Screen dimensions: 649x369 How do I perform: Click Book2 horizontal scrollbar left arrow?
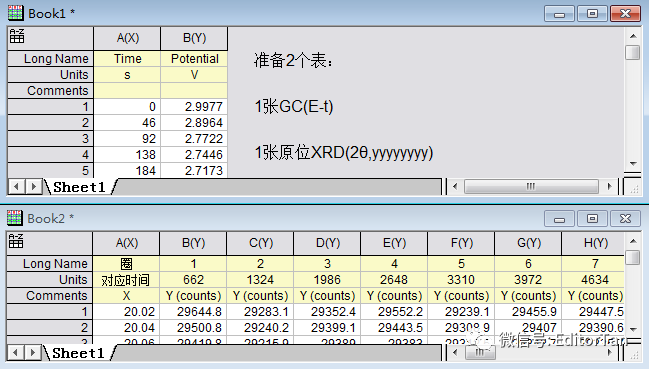(455, 353)
